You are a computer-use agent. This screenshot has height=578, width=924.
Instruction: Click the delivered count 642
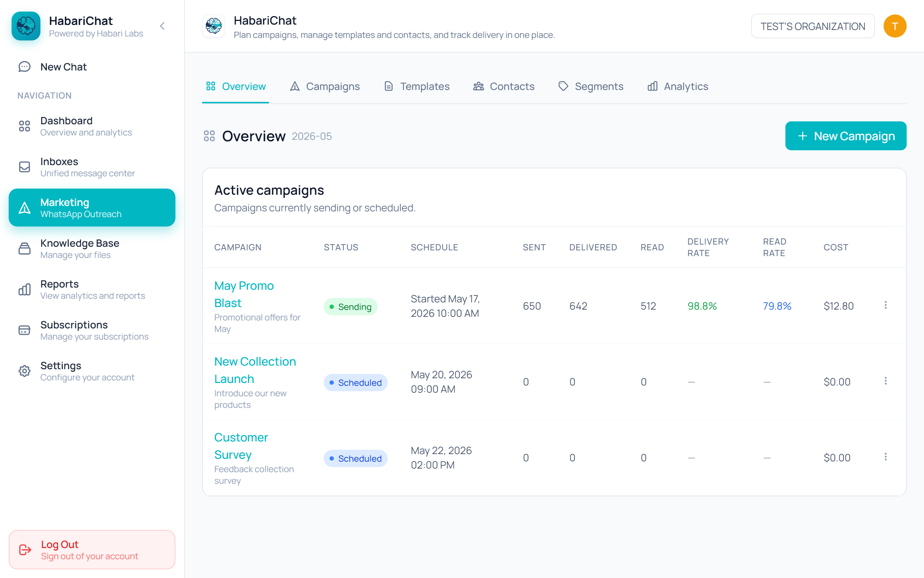578,306
